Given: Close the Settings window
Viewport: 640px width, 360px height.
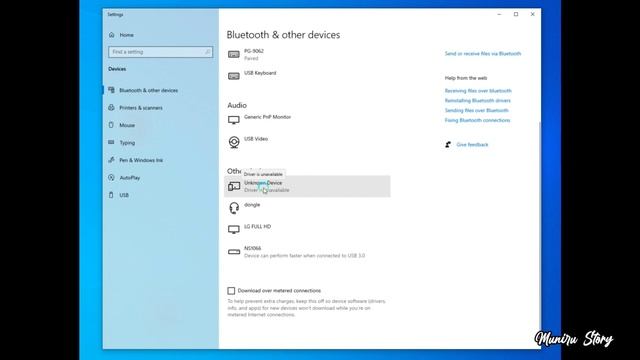Looking at the screenshot, I should 533,14.
